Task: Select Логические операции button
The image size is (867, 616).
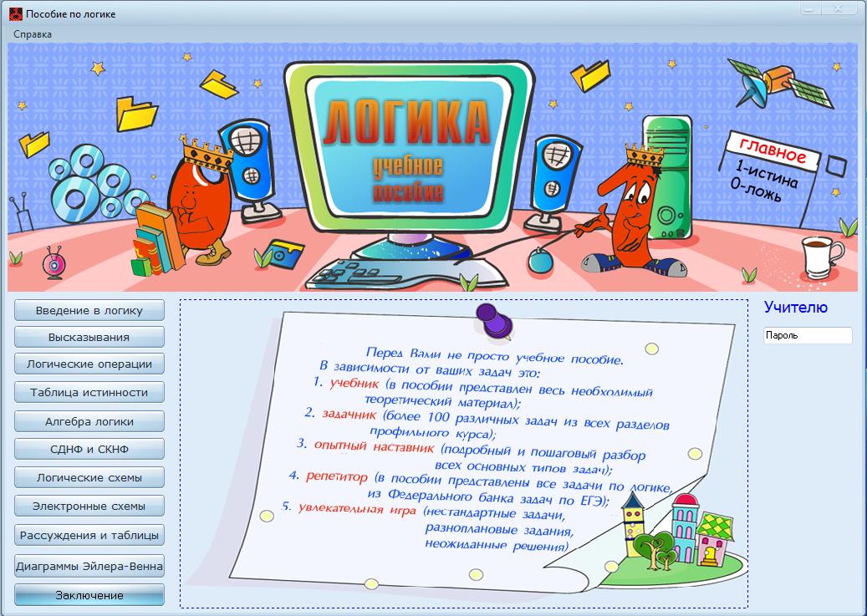Action: click(x=89, y=364)
